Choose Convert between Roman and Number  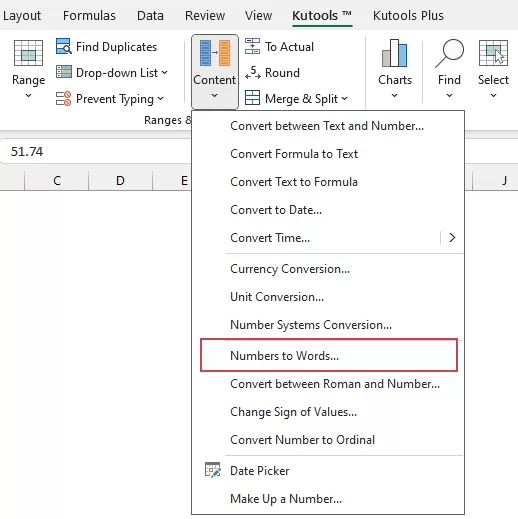(328, 384)
